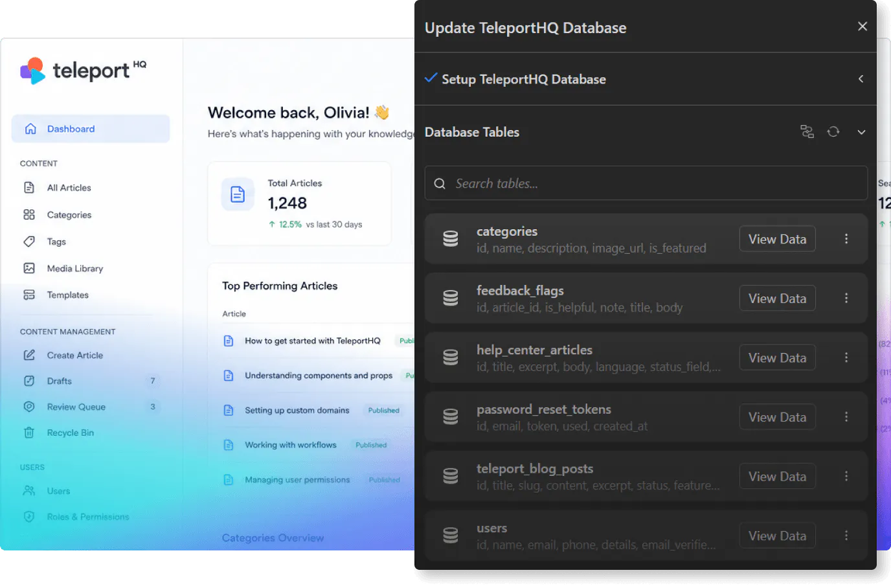This screenshot has height=588, width=891.
Task: Click the Search tables input field
Action: point(646,183)
